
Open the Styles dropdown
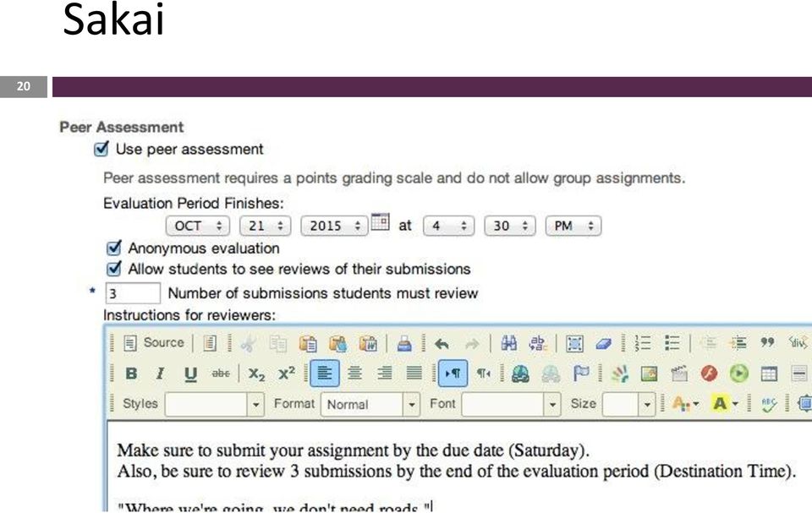(214, 404)
